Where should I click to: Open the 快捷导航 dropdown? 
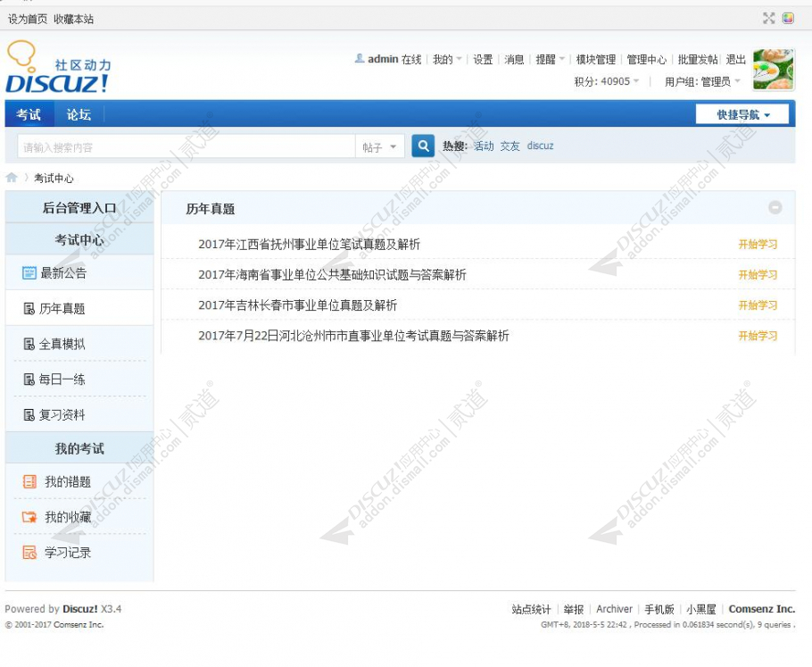(742, 114)
